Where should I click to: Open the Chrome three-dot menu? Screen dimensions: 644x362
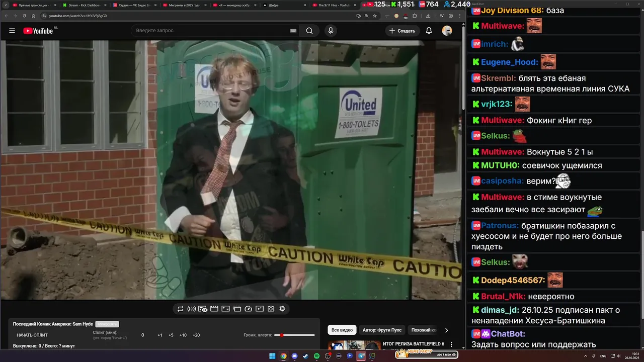[x=459, y=16]
